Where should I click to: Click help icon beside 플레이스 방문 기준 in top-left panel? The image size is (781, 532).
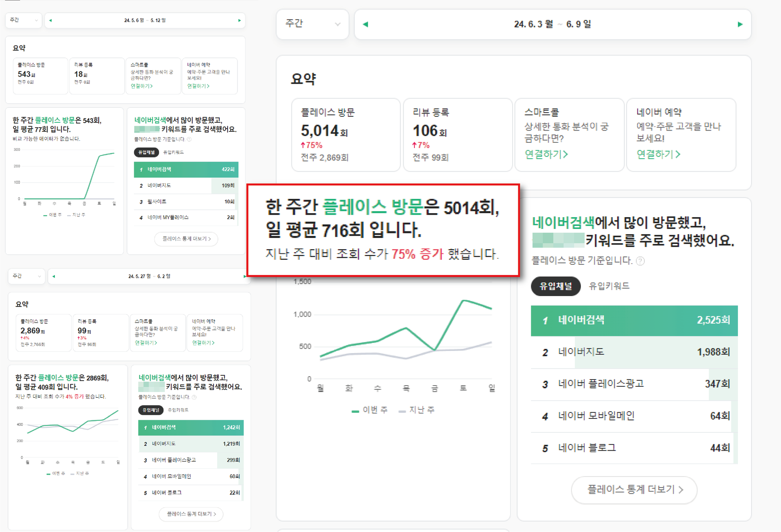[x=189, y=140]
